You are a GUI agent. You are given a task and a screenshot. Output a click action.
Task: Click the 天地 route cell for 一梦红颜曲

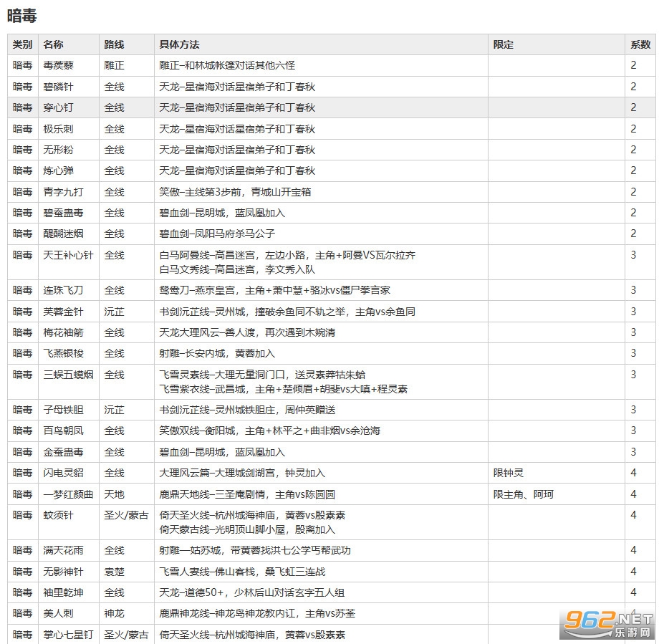[x=127, y=494]
